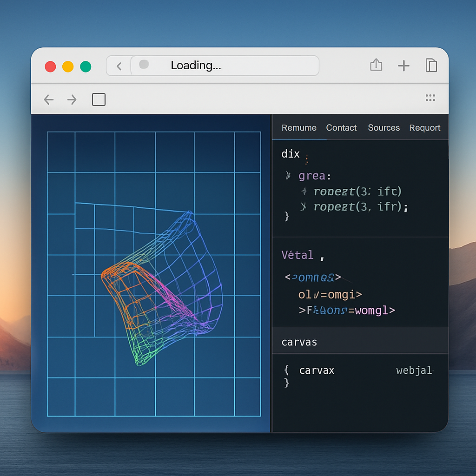Screen dimensions: 476x476
Task: Go forward with the right arrow
Action: 72,99
